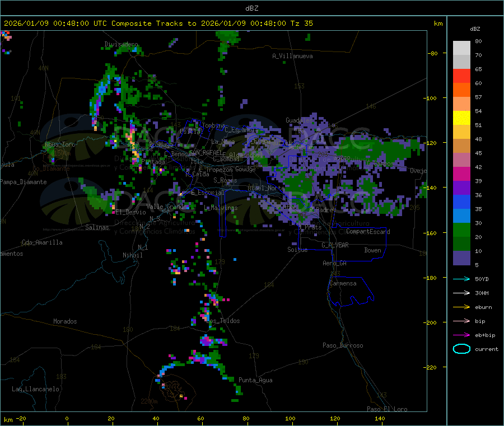This screenshot has height=426, width=504.
Task: Click the Valle_Grande map label
Action: coord(165,206)
